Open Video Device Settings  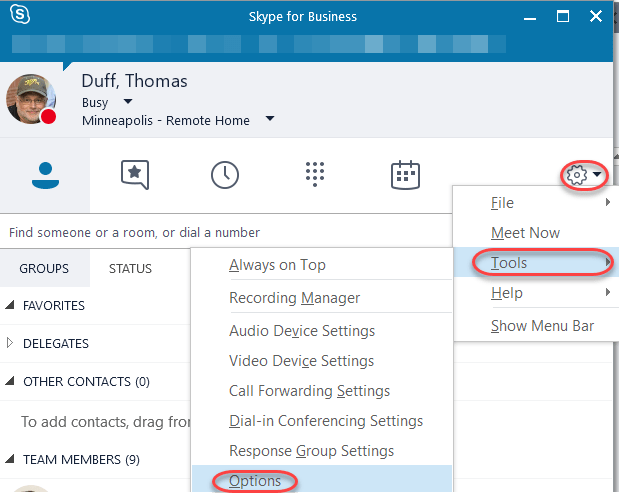(x=322, y=360)
